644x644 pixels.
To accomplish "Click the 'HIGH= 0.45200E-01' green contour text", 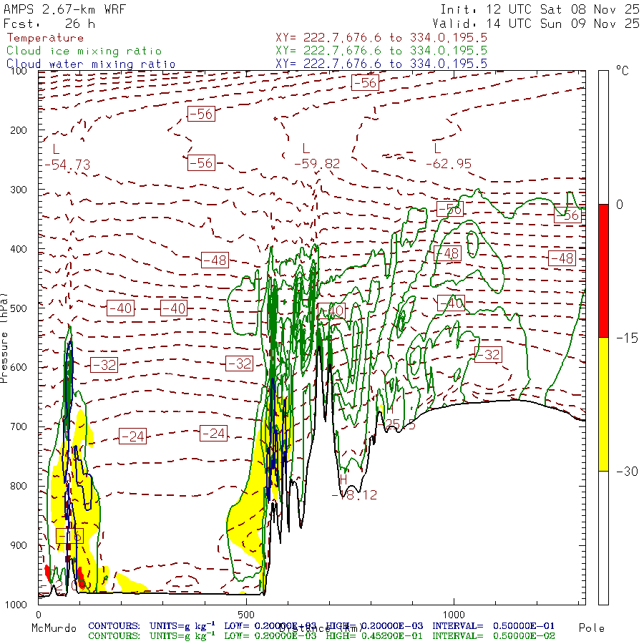I will tap(374, 636).
